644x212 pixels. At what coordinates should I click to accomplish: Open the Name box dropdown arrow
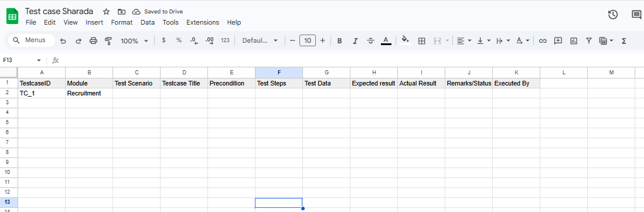coord(39,60)
